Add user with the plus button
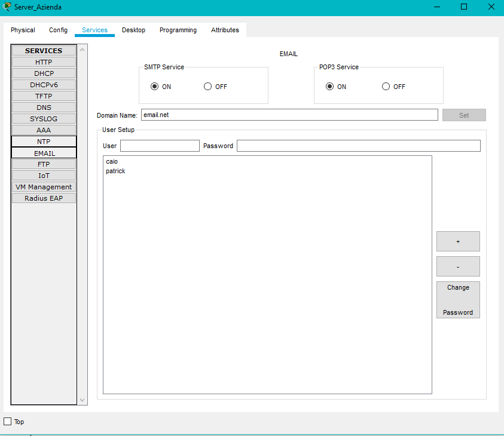This screenshot has height=436, width=504. (458, 241)
